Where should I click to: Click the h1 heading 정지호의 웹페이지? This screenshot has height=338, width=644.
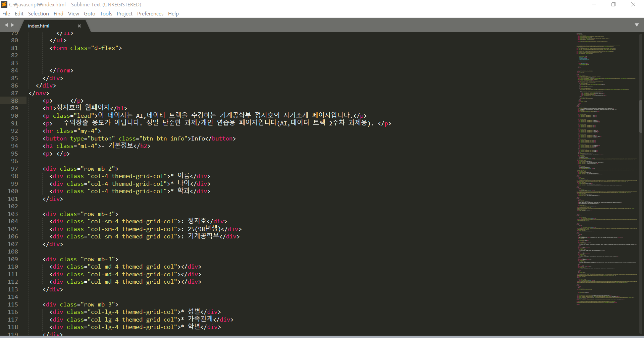[85, 108]
